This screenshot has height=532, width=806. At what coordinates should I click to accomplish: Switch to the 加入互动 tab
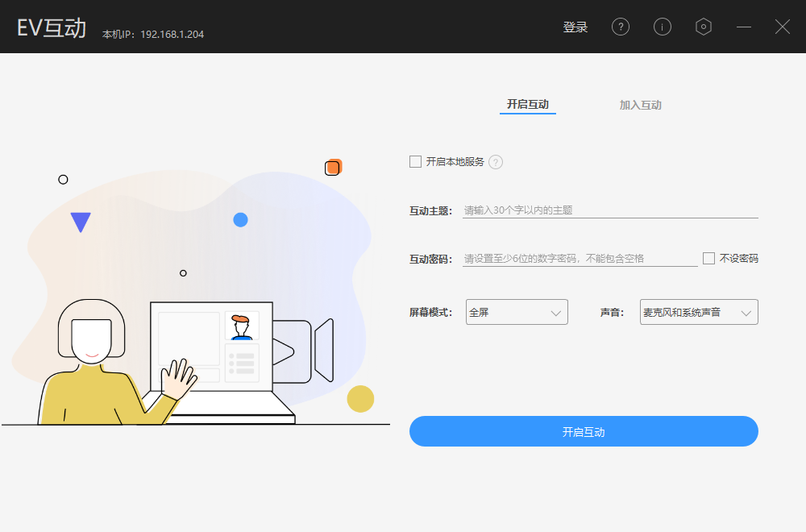pyautogui.click(x=640, y=106)
